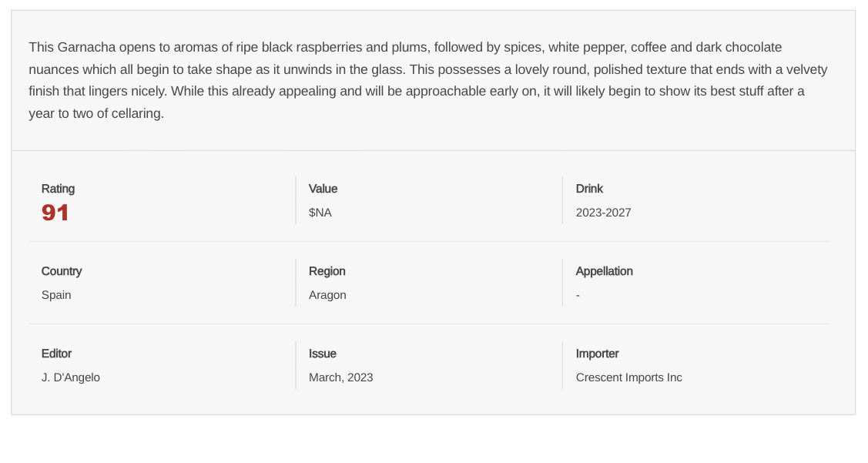Click the dash under Appellation
Image resolution: width=868 pixels, height=463 pixels.
pos(578,295)
